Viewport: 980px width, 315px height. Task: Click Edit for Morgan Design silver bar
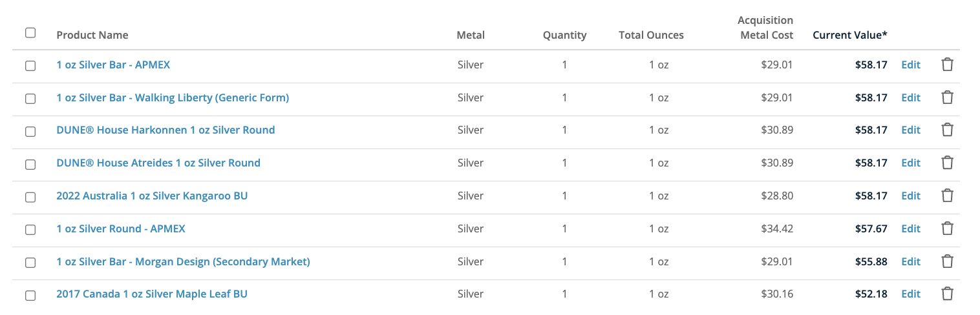click(x=910, y=261)
